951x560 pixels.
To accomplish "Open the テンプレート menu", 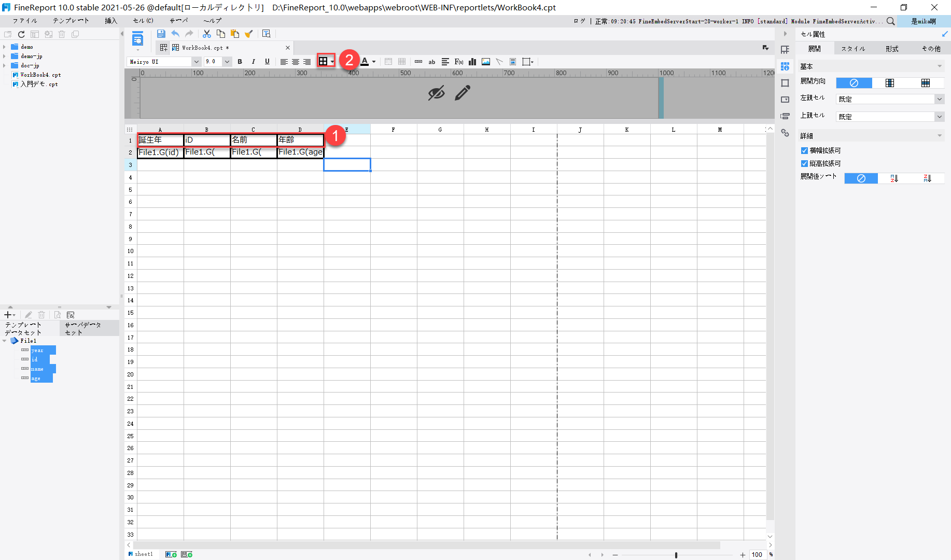I will [x=71, y=21].
